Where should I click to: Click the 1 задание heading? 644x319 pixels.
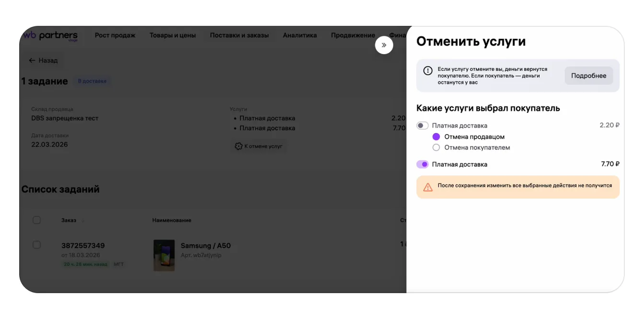[x=45, y=81]
